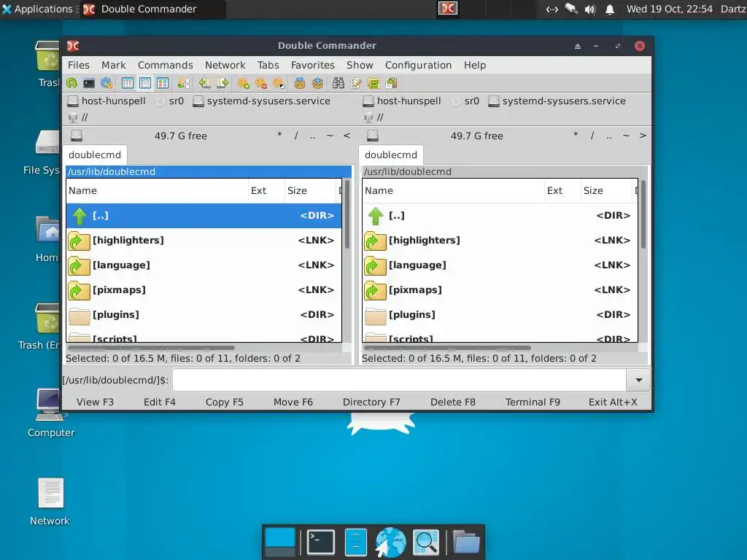The image size is (747, 560).
Task: Select right panel doublecmd tab
Action: pyautogui.click(x=391, y=155)
